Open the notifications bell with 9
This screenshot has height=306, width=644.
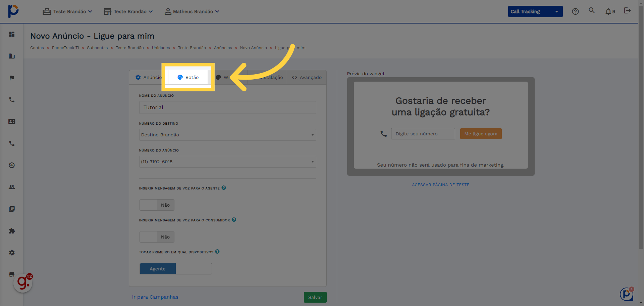coord(610,11)
